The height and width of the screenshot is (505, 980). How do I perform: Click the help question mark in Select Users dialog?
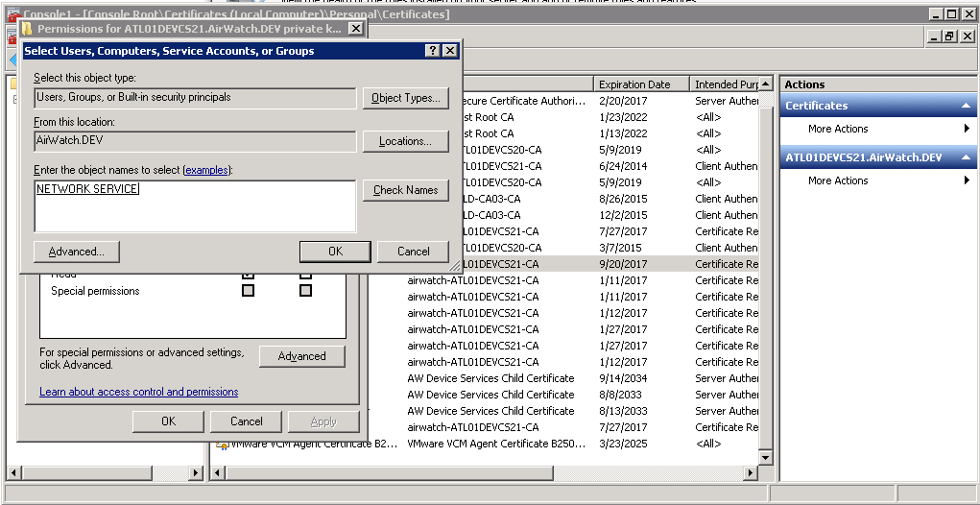tap(434, 51)
